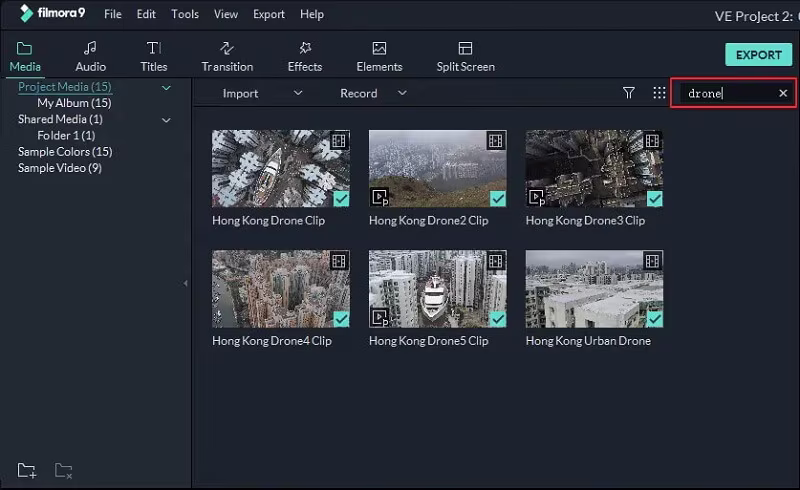Clear the drone search text
The height and width of the screenshot is (490, 800).
783,93
